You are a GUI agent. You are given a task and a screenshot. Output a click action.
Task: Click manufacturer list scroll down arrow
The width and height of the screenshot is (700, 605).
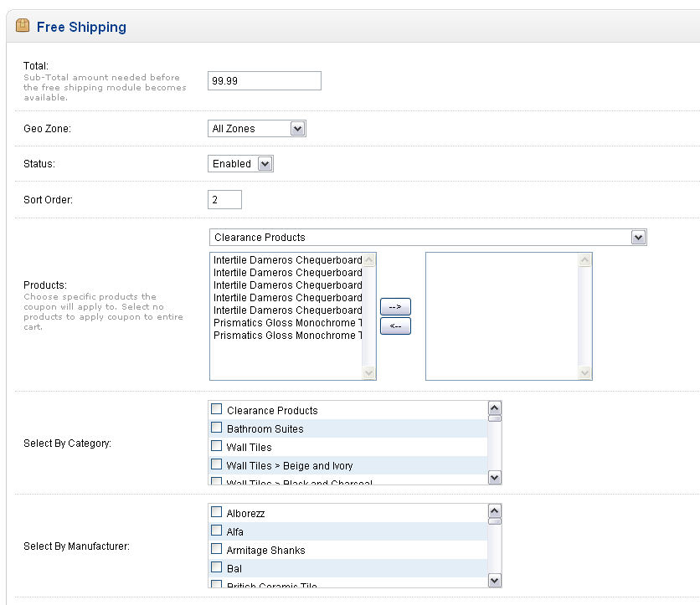[x=495, y=581]
